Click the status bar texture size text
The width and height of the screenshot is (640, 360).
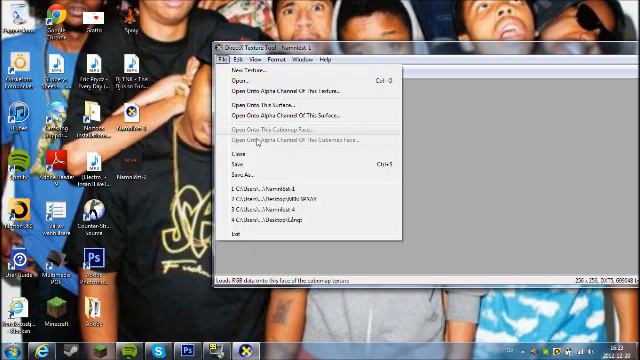point(607,281)
